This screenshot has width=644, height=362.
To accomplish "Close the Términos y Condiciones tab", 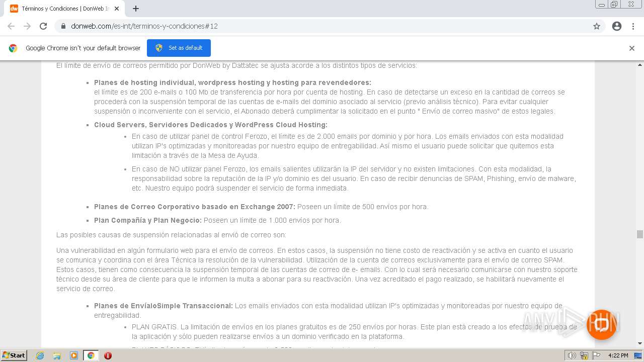I will (x=117, y=9).
